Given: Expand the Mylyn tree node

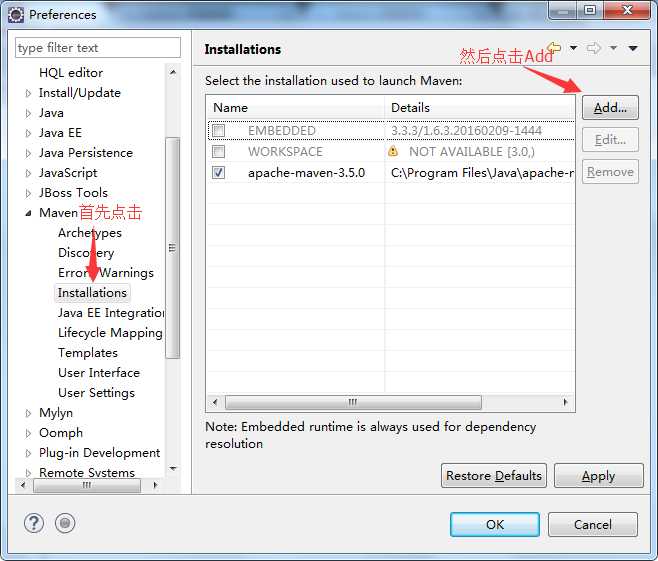Looking at the screenshot, I should (28, 413).
